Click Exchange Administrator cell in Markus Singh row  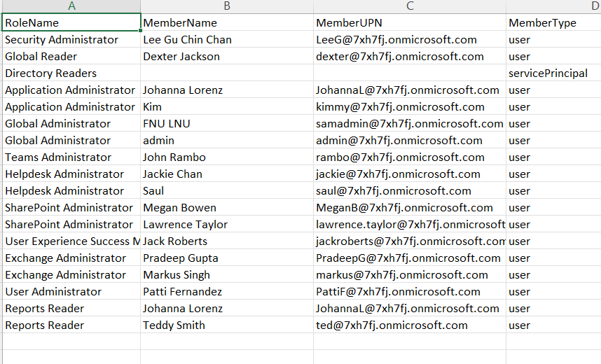(x=71, y=275)
